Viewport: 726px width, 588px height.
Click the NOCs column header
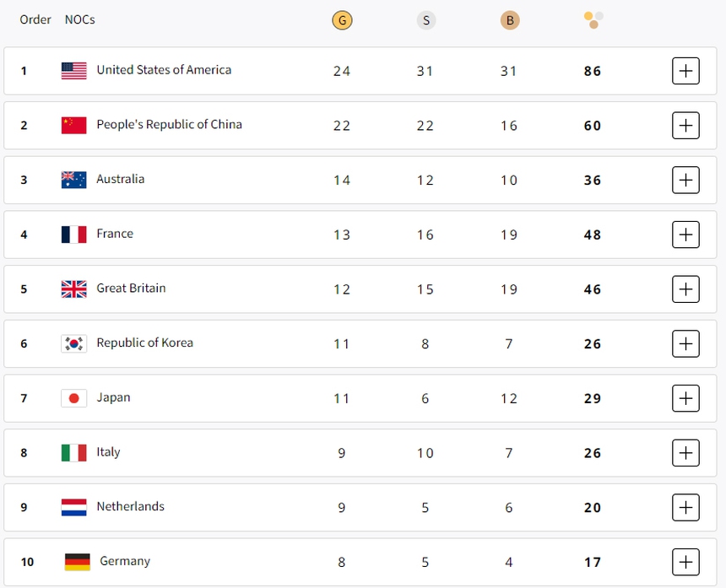(79, 19)
